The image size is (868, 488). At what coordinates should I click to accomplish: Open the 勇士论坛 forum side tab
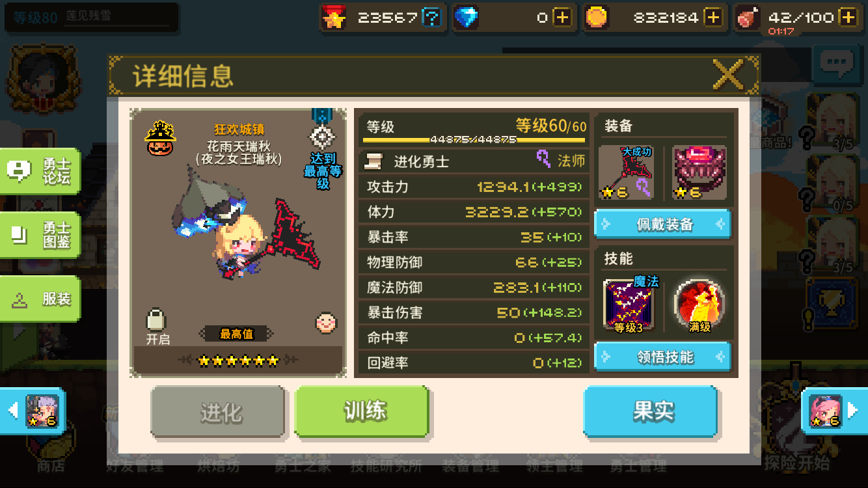[40, 171]
